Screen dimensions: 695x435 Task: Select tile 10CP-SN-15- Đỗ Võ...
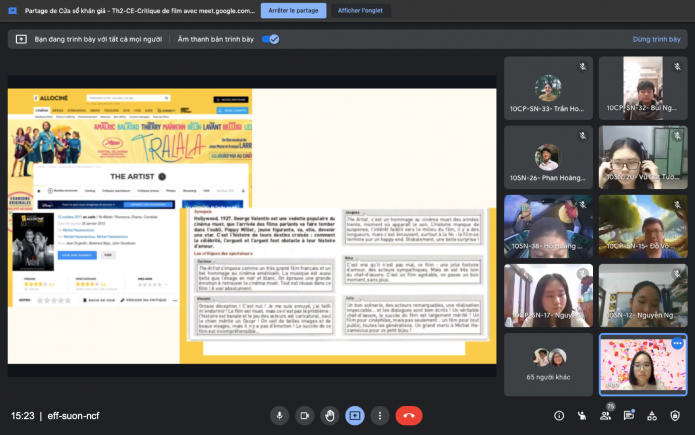643,226
